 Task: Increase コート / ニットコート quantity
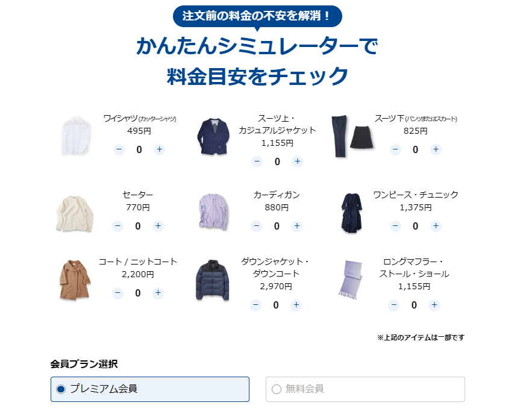[158, 293]
